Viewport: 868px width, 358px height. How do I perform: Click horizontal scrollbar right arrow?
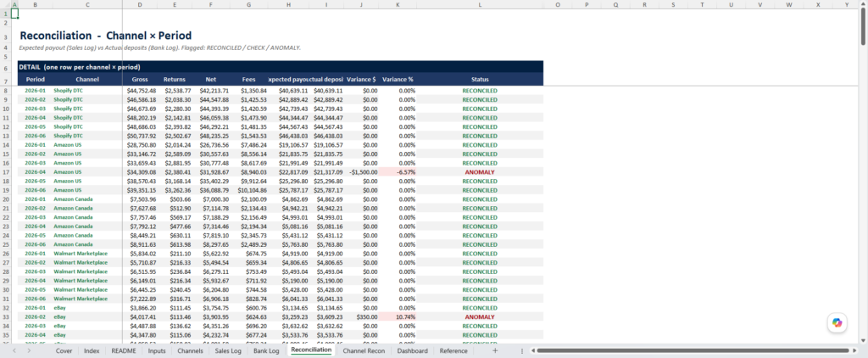click(x=854, y=351)
